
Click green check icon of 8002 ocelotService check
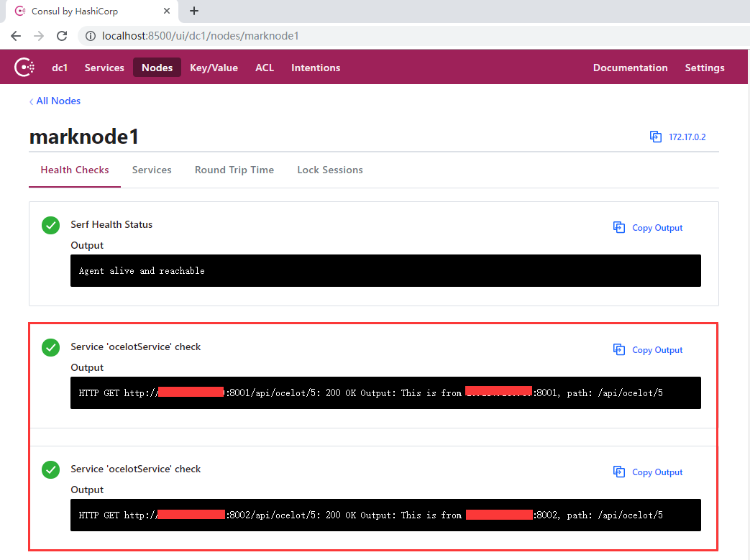pyautogui.click(x=51, y=469)
